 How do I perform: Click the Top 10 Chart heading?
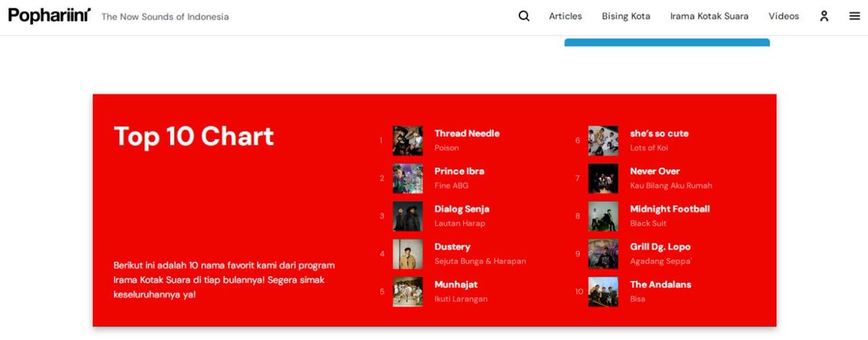pyautogui.click(x=194, y=136)
